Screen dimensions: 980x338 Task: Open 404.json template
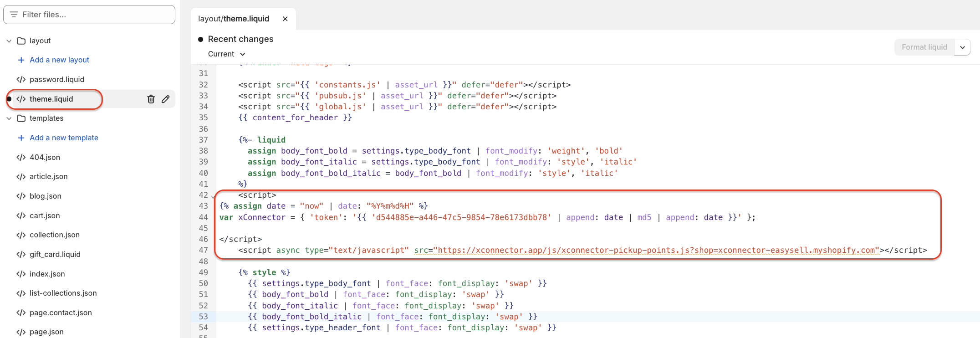[45, 157]
